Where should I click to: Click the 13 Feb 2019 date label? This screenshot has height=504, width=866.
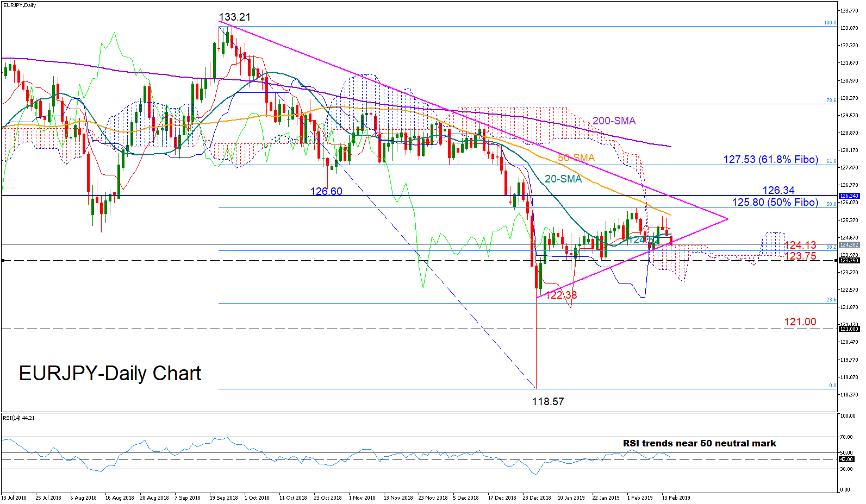tap(676, 497)
